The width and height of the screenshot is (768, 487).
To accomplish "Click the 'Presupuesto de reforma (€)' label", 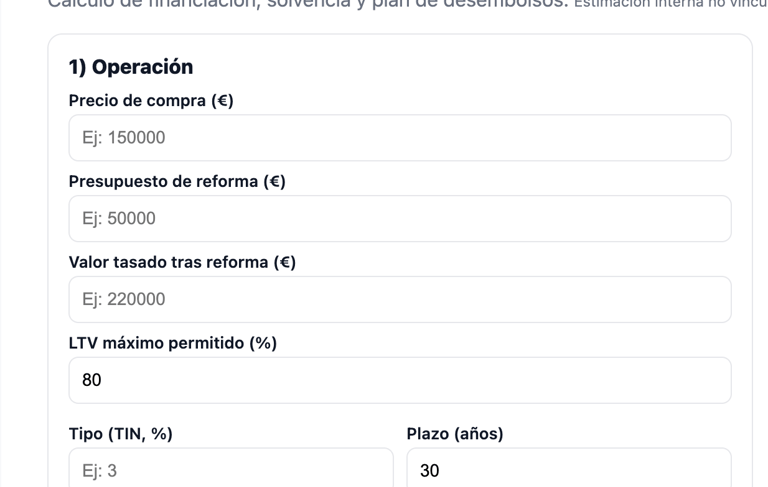I will [177, 181].
